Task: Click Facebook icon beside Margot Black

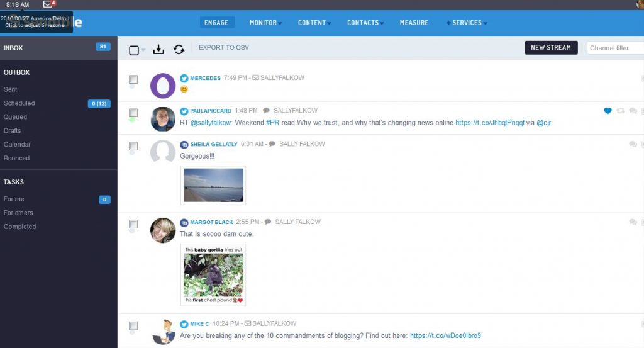Action: [x=184, y=222]
